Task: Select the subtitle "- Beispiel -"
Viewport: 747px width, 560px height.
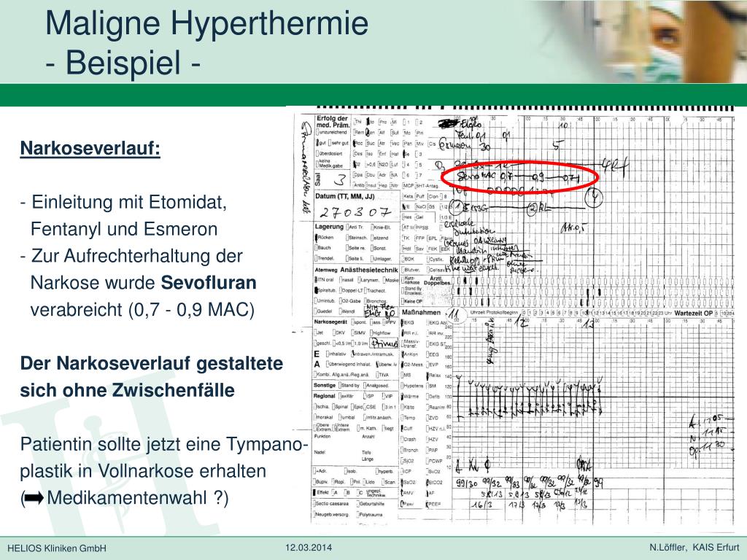Action: [123, 63]
